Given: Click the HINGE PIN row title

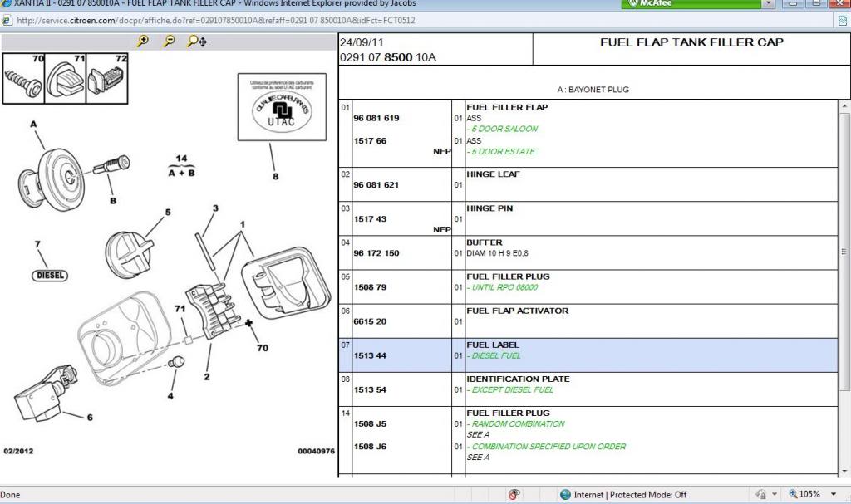Looking at the screenshot, I should click(489, 208).
